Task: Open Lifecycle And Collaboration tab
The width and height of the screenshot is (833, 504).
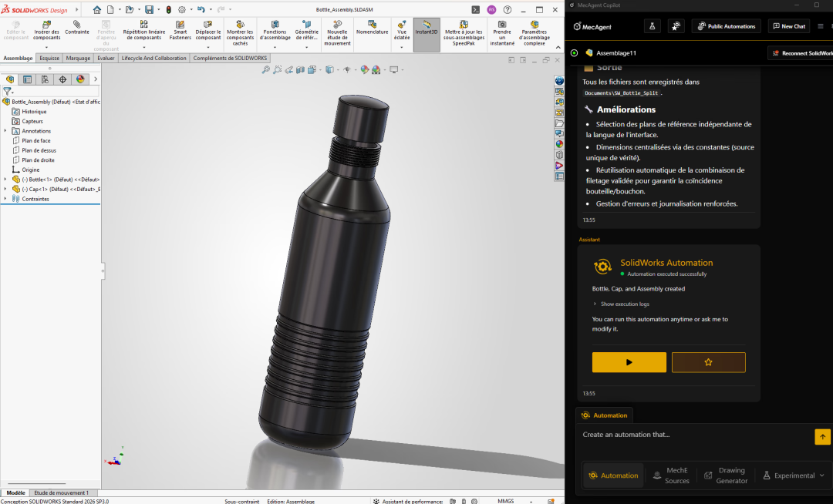Action: (153, 58)
